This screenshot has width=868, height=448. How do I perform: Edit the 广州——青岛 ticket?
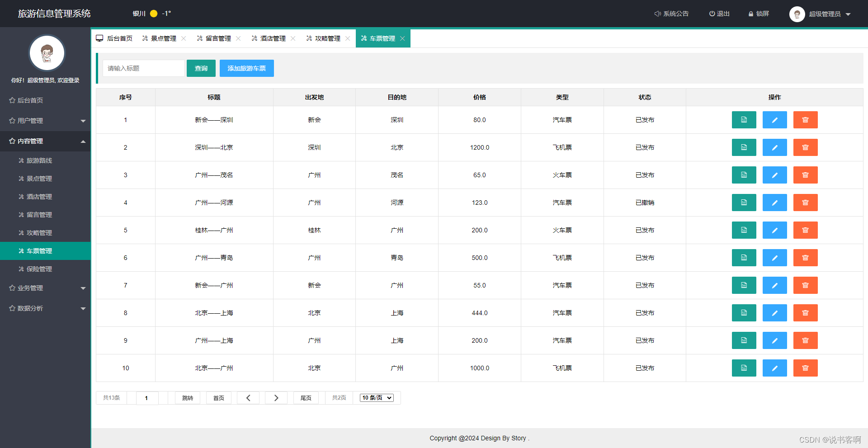click(x=774, y=258)
